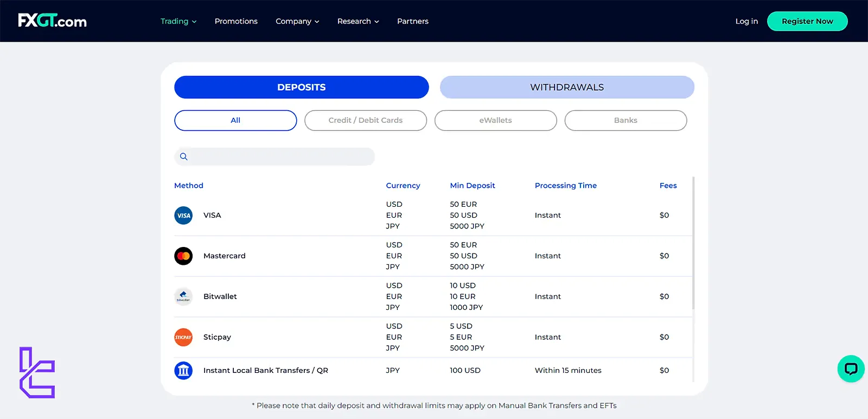Click the Within 15 minutes processing time
The height and width of the screenshot is (419, 868).
click(x=568, y=371)
